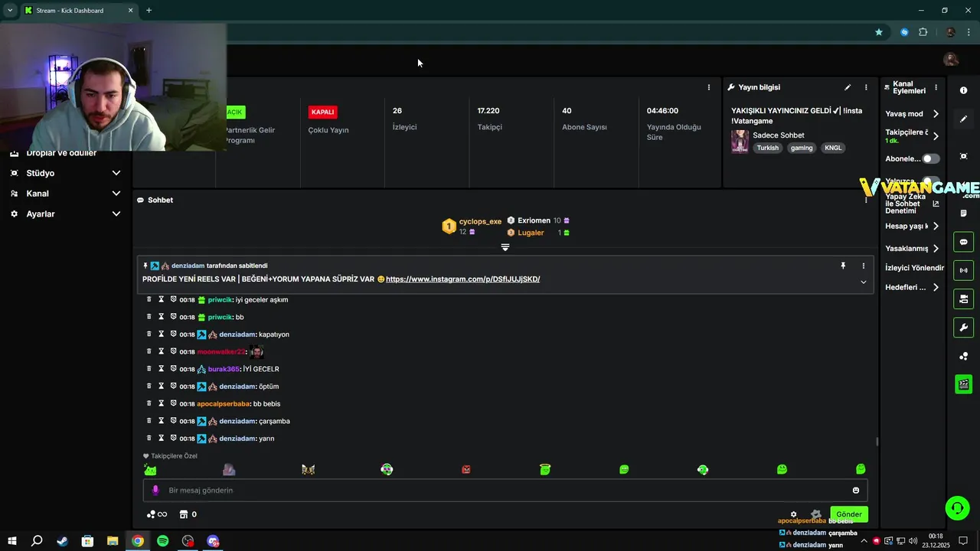
Task: Open Spotify from the Windows taskbar
Action: 162,541
